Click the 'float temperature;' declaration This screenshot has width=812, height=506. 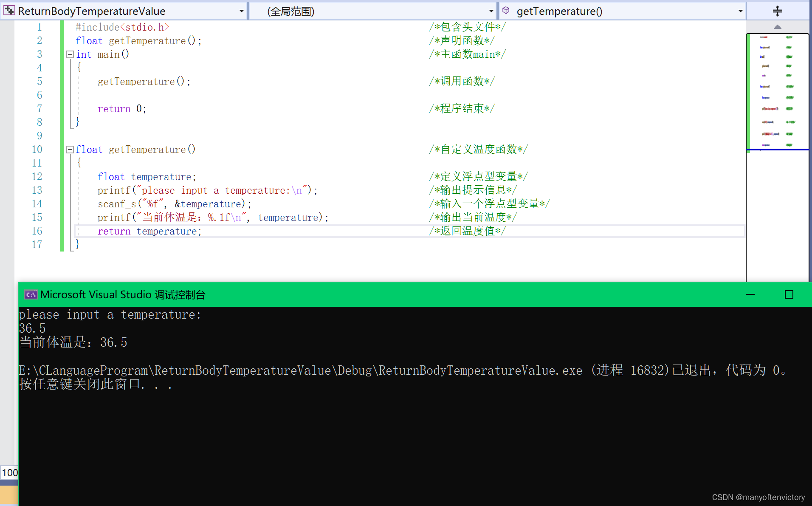point(147,177)
